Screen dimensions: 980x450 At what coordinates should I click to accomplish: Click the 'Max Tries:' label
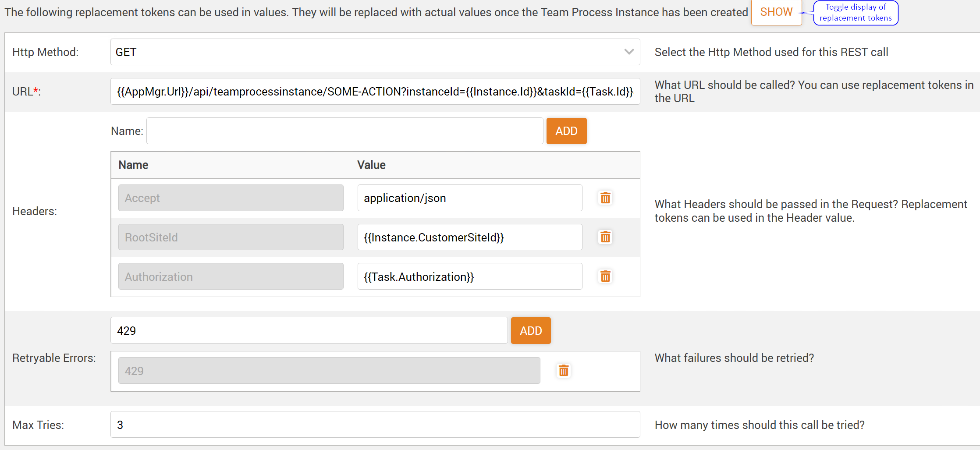click(x=38, y=425)
